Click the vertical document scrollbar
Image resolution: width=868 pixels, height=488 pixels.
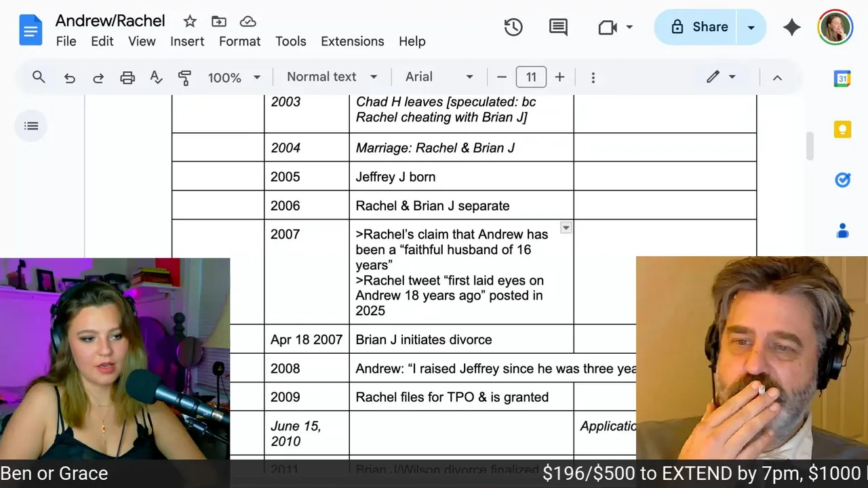809,146
